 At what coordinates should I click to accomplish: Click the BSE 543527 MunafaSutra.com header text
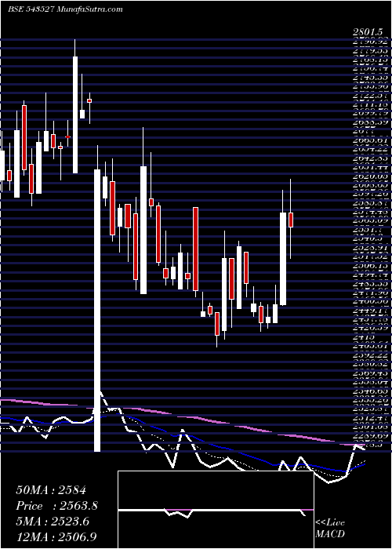65,9
